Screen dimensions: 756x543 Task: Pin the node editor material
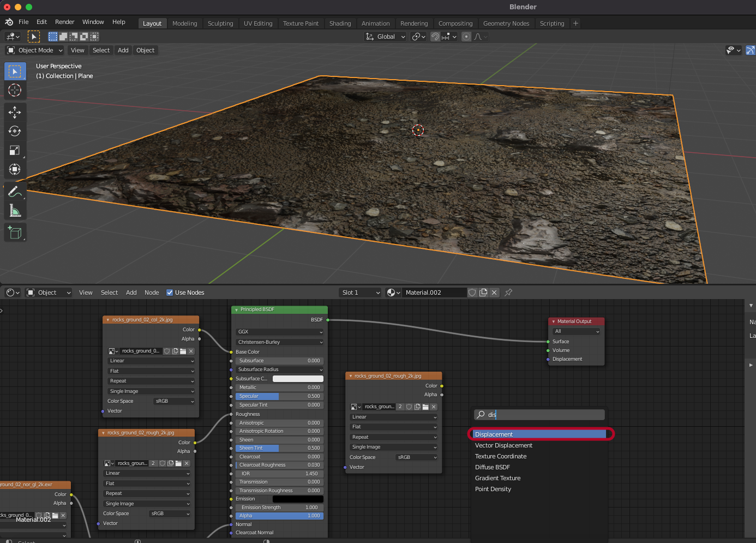[508, 293]
